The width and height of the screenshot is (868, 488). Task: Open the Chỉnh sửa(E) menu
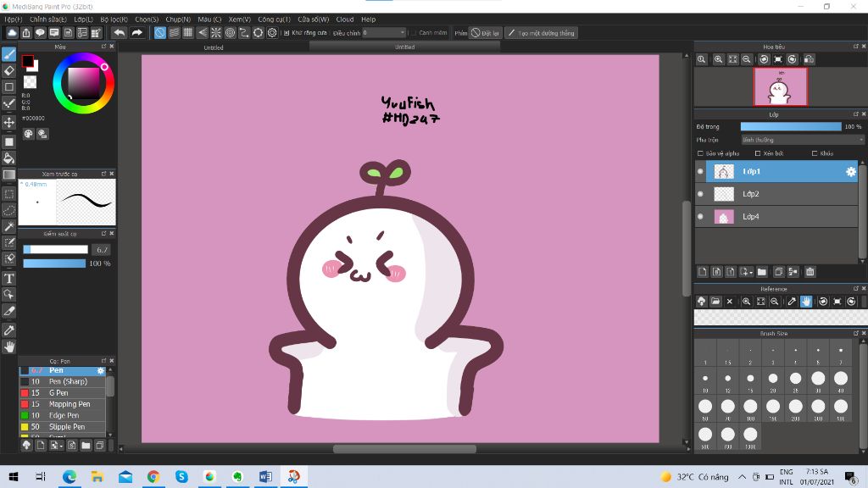click(x=48, y=19)
